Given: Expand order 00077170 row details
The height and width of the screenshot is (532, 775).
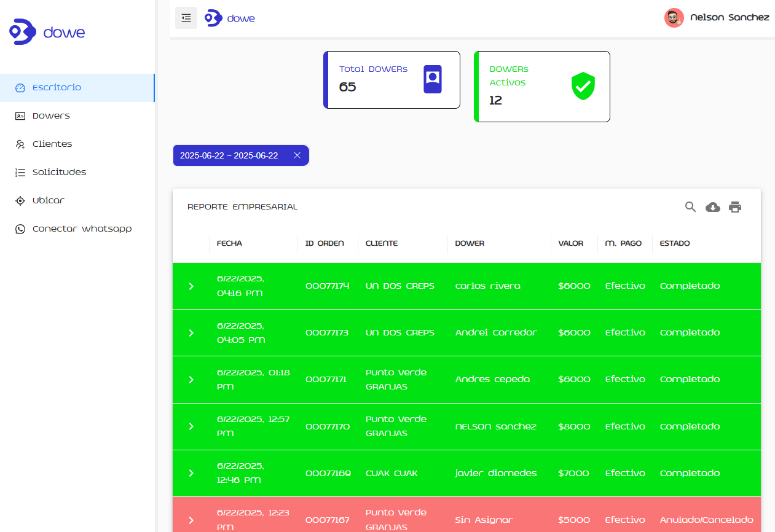Looking at the screenshot, I should coord(191,426).
